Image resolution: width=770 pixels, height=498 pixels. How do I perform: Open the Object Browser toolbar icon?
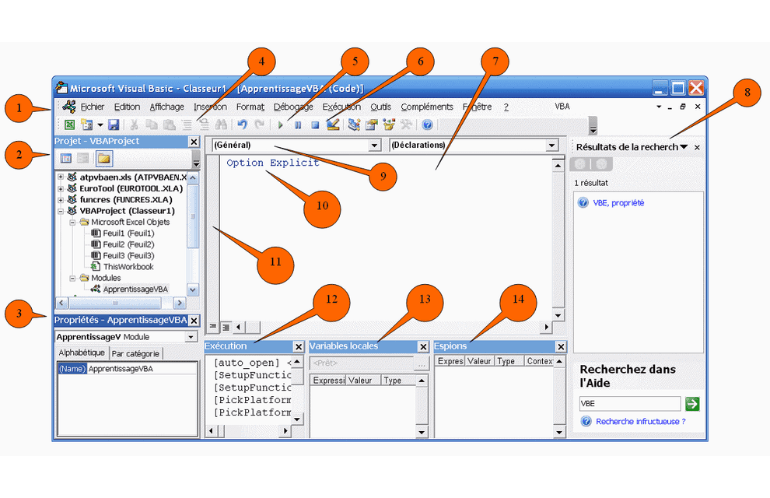point(389,125)
